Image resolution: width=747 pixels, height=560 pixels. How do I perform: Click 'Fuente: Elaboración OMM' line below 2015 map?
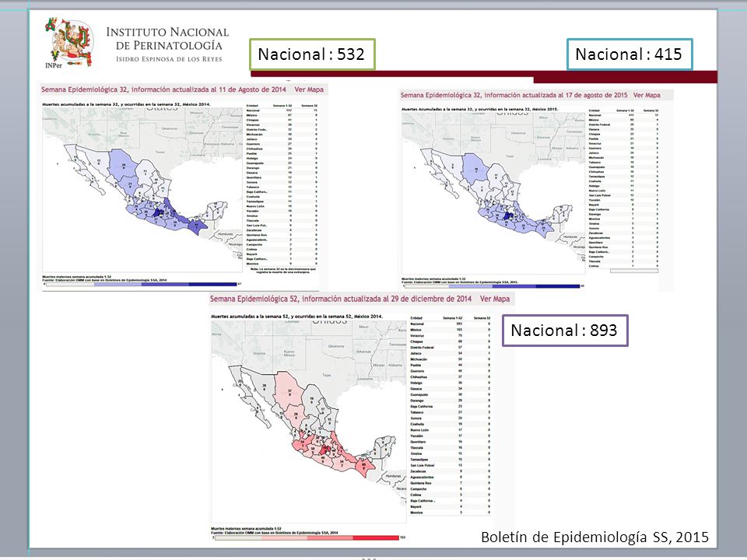[460, 282]
